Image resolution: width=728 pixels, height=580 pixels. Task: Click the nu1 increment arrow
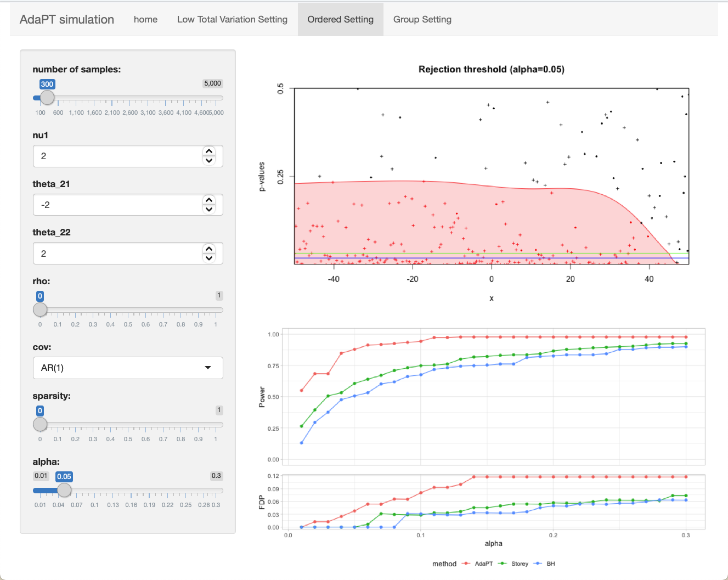(209, 151)
